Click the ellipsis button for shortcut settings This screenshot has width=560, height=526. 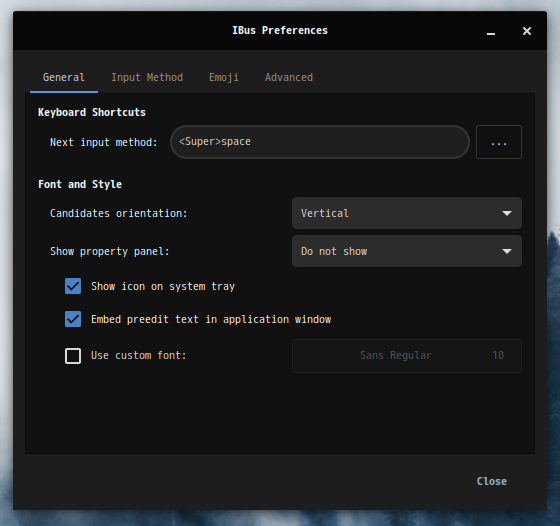click(x=499, y=142)
